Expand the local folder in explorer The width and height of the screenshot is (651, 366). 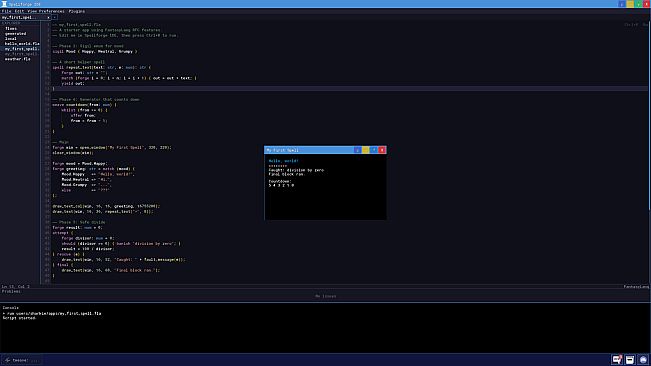pyautogui.click(x=11, y=39)
